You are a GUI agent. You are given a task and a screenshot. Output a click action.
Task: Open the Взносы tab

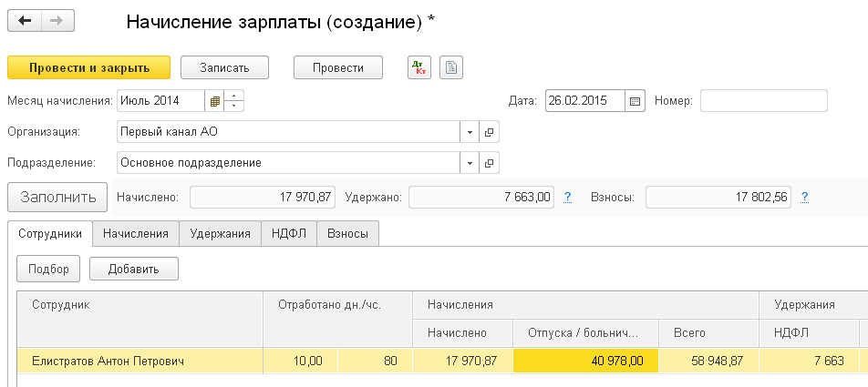[347, 234]
